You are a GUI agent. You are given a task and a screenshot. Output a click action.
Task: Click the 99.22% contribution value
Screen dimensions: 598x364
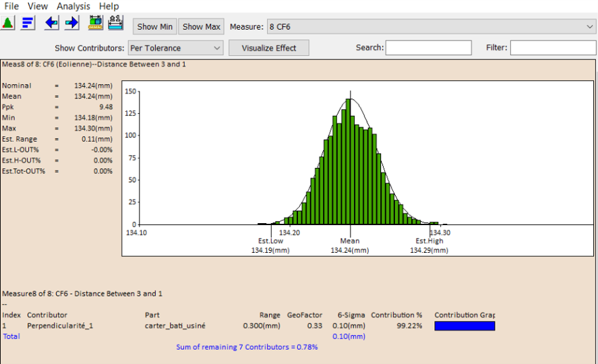coord(409,326)
